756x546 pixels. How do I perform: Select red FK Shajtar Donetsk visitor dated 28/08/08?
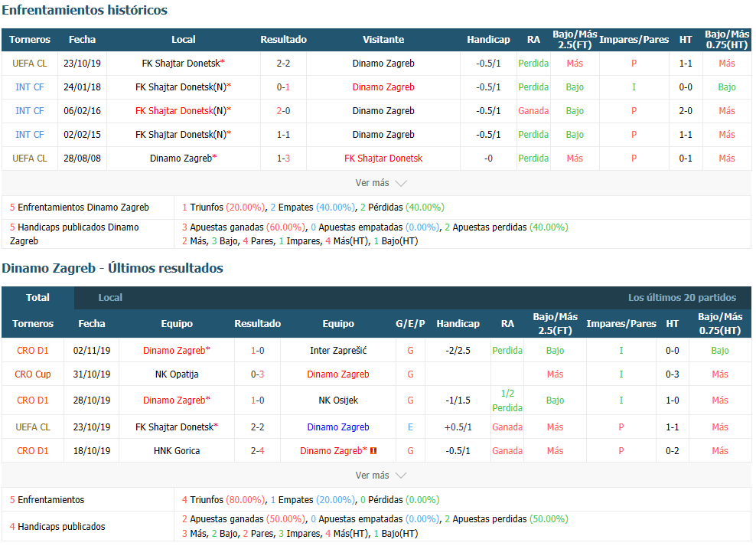click(383, 158)
